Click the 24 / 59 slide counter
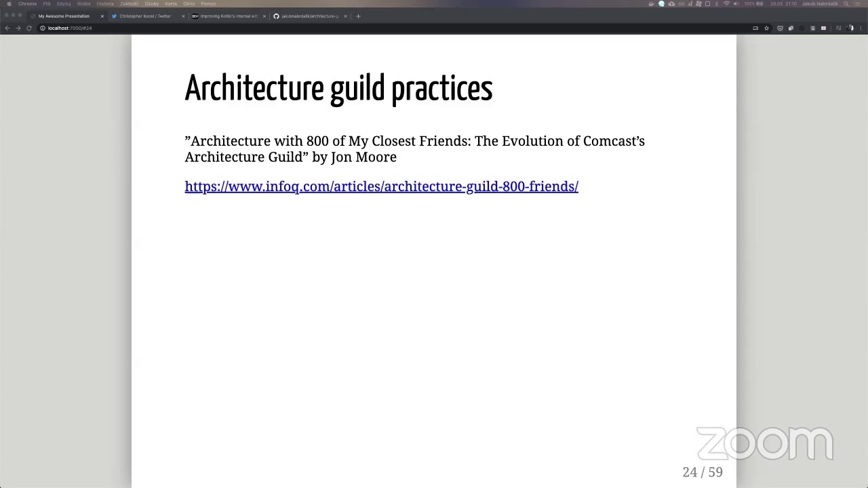The height and width of the screenshot is (488, 868). point(703,472)
